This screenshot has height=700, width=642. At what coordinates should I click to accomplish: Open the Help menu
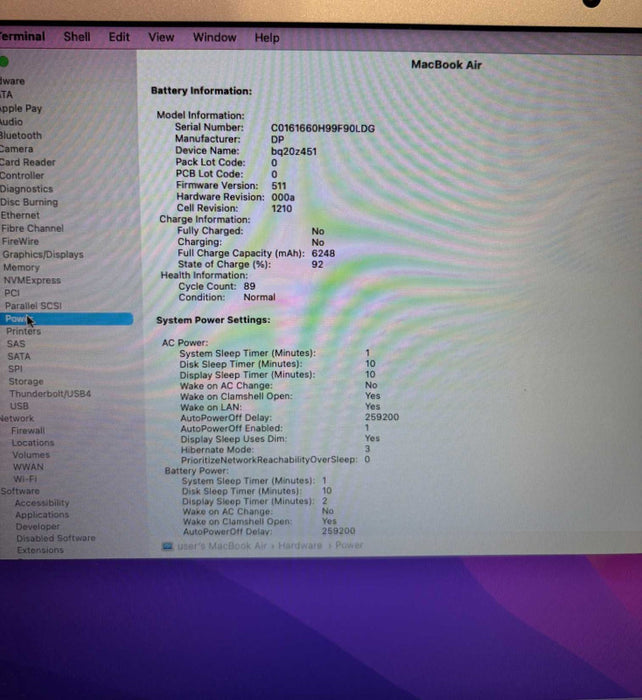click(267, 38)
